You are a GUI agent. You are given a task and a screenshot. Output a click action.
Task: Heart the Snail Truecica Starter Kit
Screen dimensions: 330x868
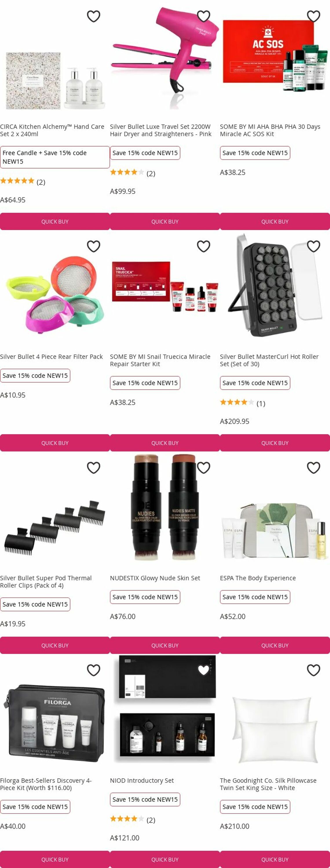point(203,246)
